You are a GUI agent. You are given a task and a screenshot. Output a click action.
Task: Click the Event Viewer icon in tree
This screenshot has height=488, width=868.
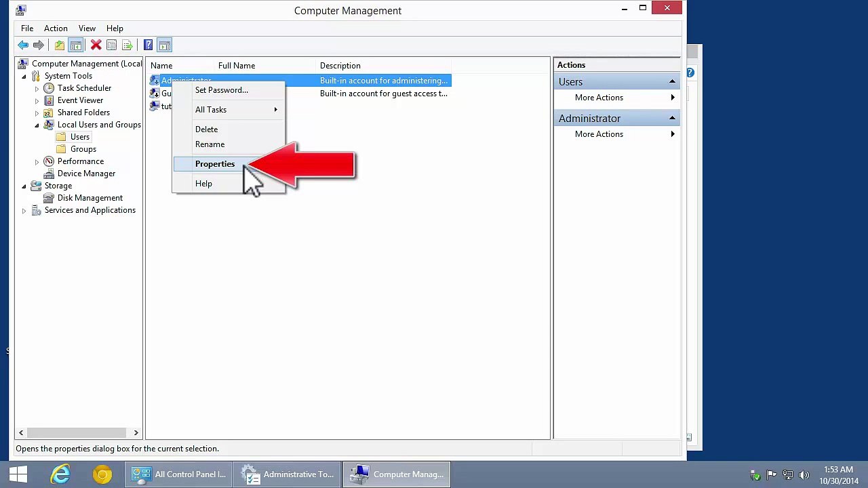49,100
